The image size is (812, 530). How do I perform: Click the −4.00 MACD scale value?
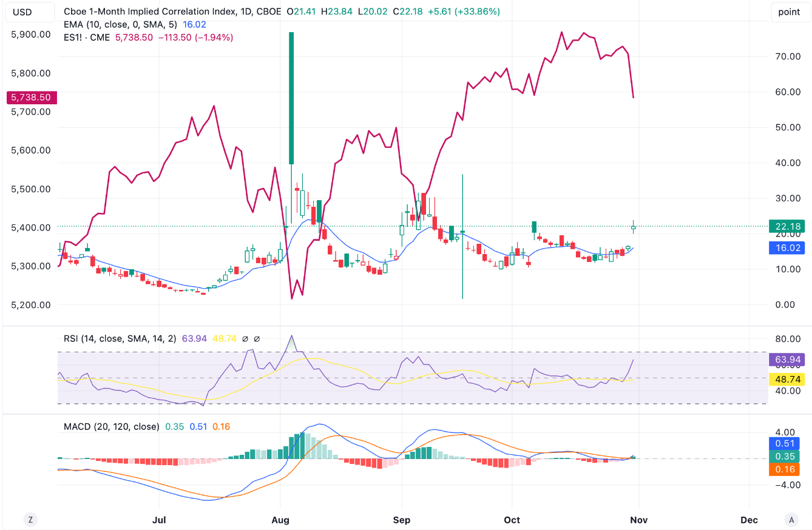pos(787,485)
